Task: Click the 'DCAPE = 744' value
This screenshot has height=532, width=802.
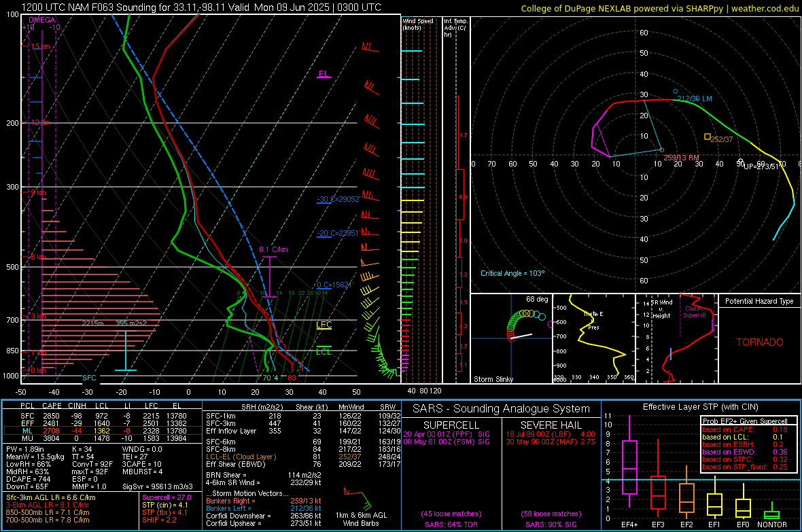Action: (x=28, y=479)
